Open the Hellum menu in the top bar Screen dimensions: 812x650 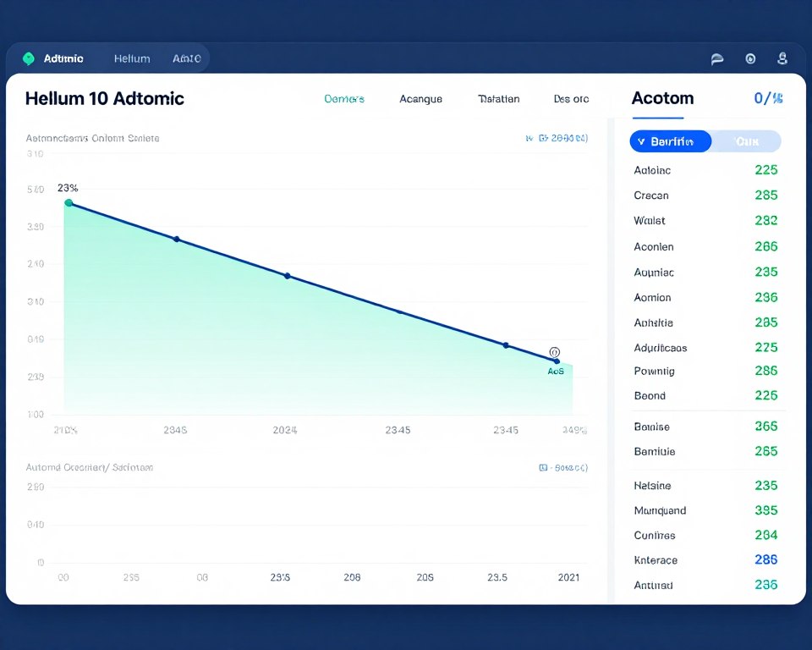click(x=131, y=58)
